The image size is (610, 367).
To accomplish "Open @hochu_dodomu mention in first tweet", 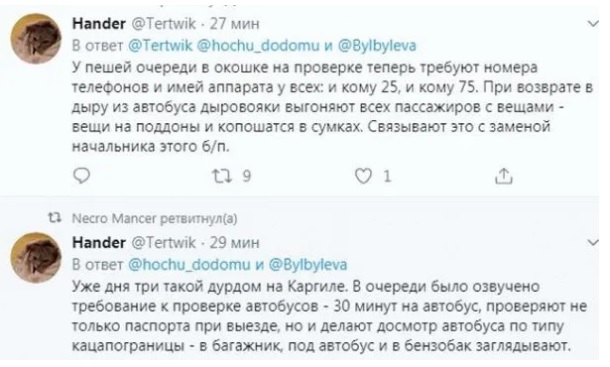I will click(258, 46).
